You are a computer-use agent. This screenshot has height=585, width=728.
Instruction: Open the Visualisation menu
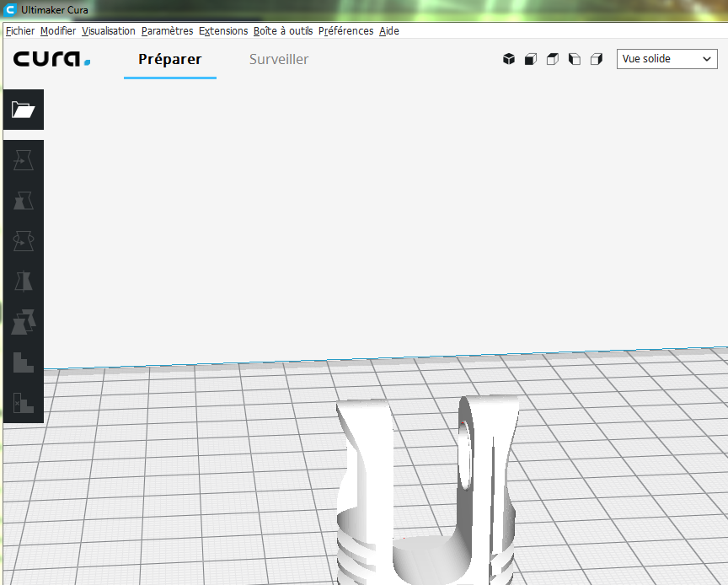(109, 31)
